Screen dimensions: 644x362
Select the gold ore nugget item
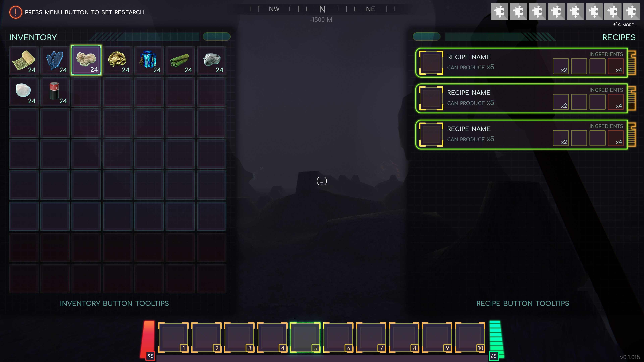click(x=118, y=61)
